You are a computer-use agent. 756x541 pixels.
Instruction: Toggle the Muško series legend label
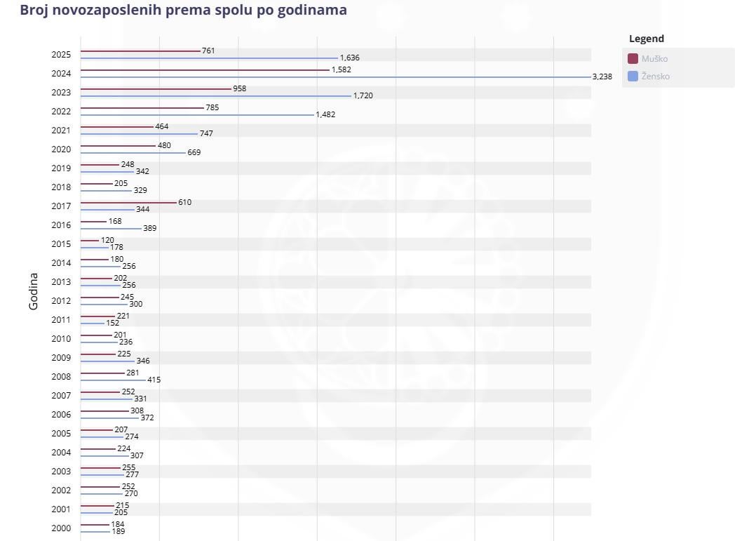(654, 59)
